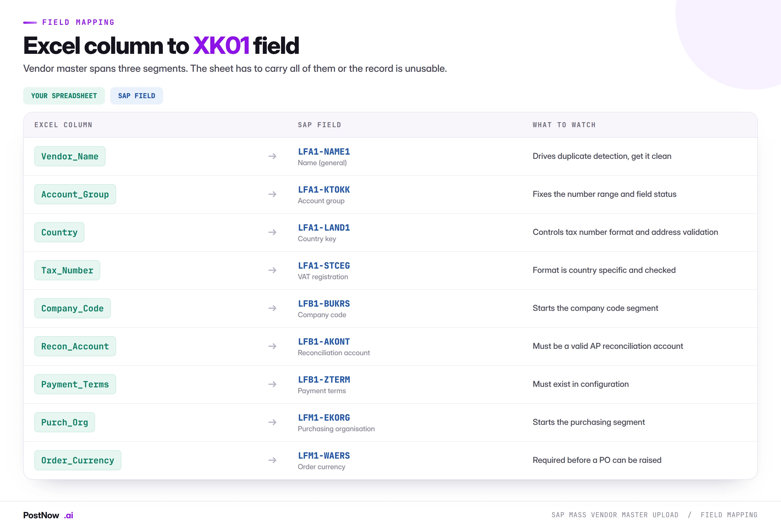Click 'Format is country specific and checked'
This screenshot has width=781, height=532.
pos(604,270)
